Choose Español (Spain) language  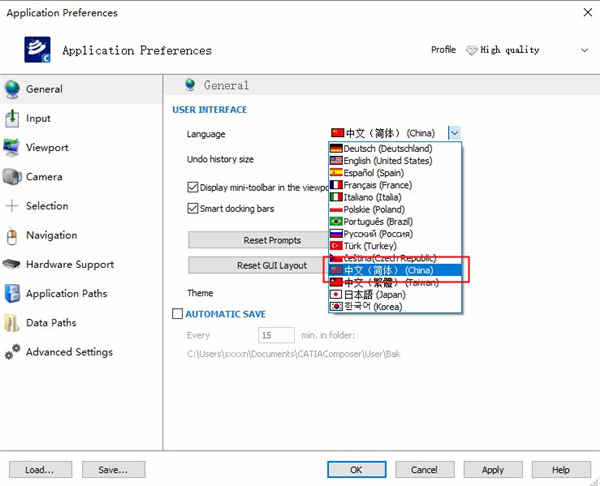coord(395,173)
